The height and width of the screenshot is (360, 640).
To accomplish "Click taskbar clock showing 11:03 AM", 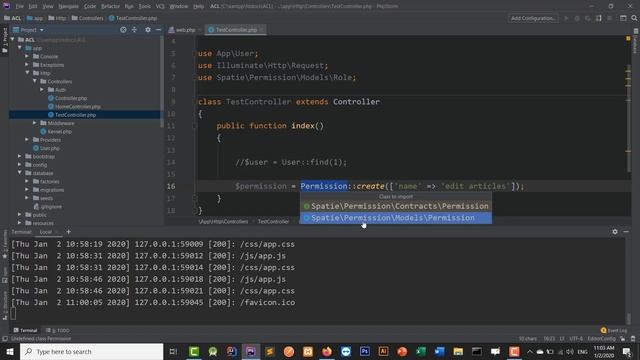I will pyautogui.click(x=604, y=351).
